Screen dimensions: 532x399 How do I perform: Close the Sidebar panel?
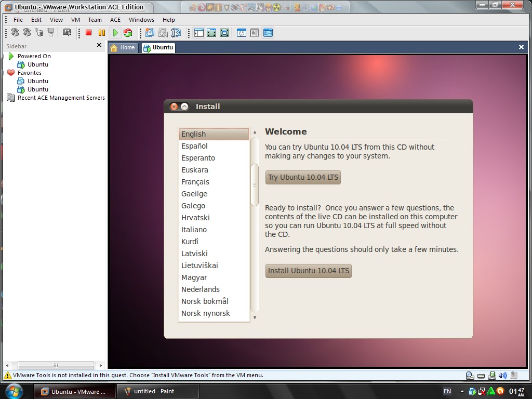click(99, 45)
